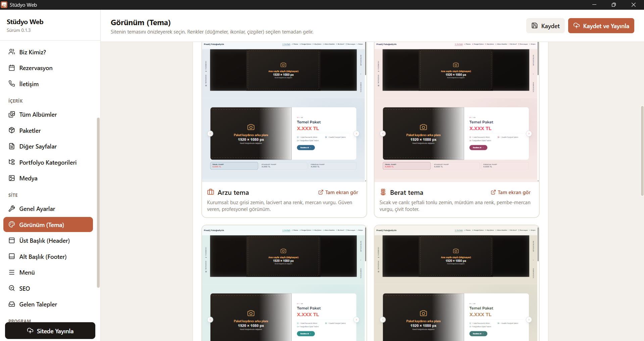This screenshot has width=644, height=341.
Task: Click the Gelen Talepler inbox icon
Action: [12, 304]
